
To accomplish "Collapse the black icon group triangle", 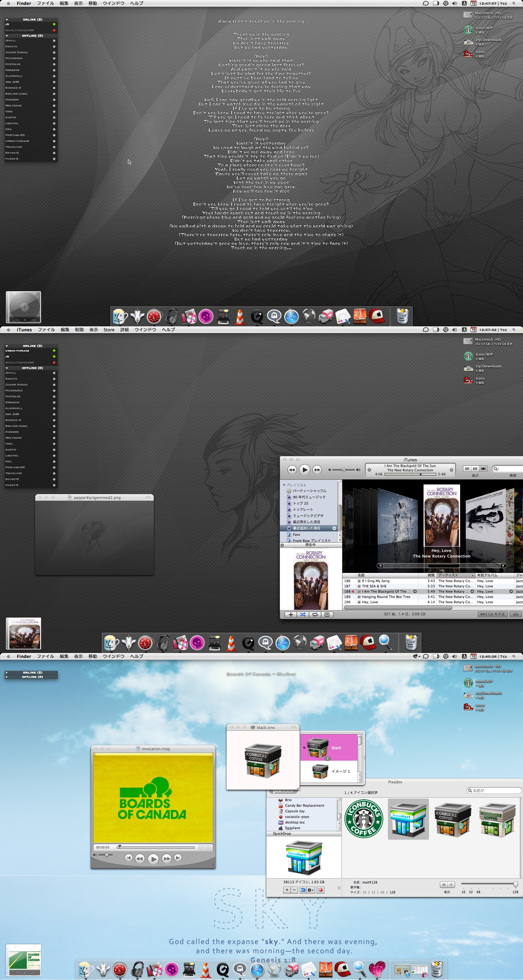I will pos(304,748).
